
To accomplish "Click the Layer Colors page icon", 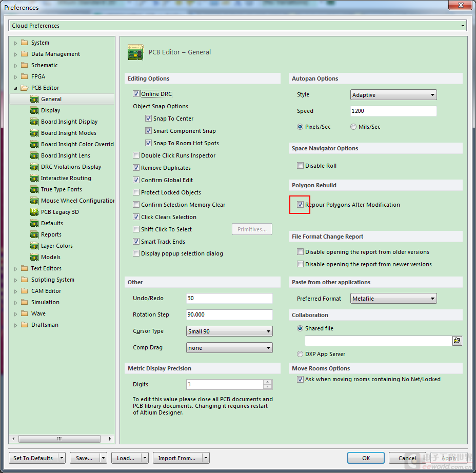I will (x=34, y=246).
